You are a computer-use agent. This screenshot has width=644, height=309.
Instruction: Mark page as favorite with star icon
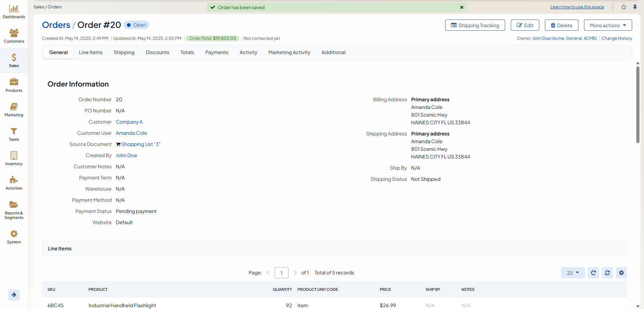624,7
